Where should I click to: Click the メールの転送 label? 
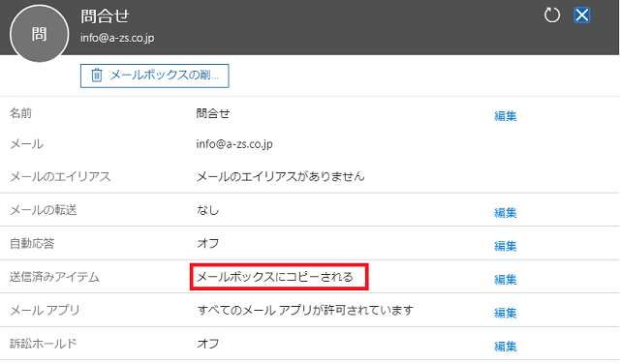coord(44,210)
